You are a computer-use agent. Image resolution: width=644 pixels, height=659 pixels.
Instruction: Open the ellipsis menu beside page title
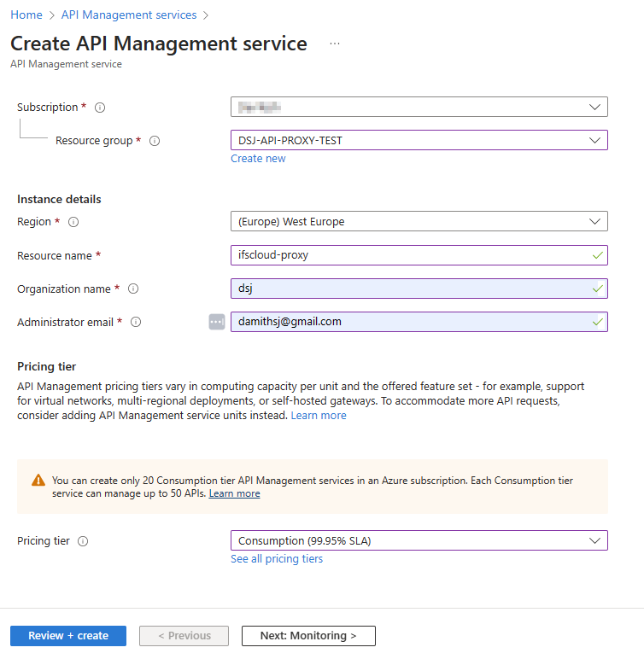335,44
